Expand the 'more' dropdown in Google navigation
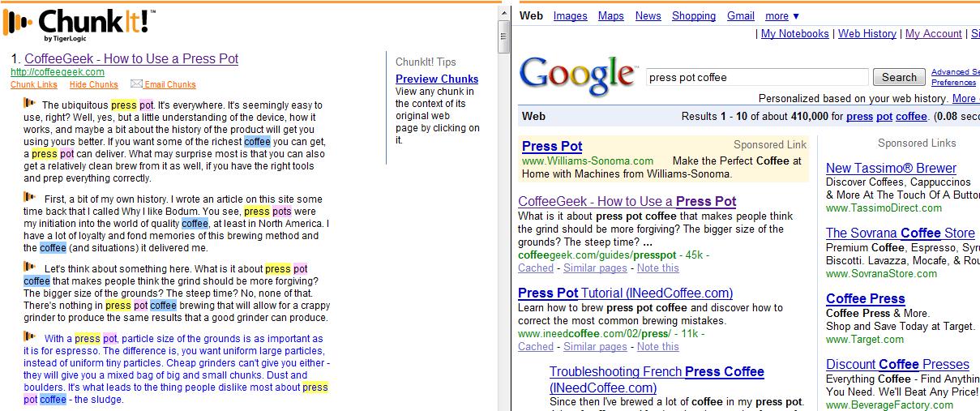This screenshot has width=980, height=411. click(782, 15)
